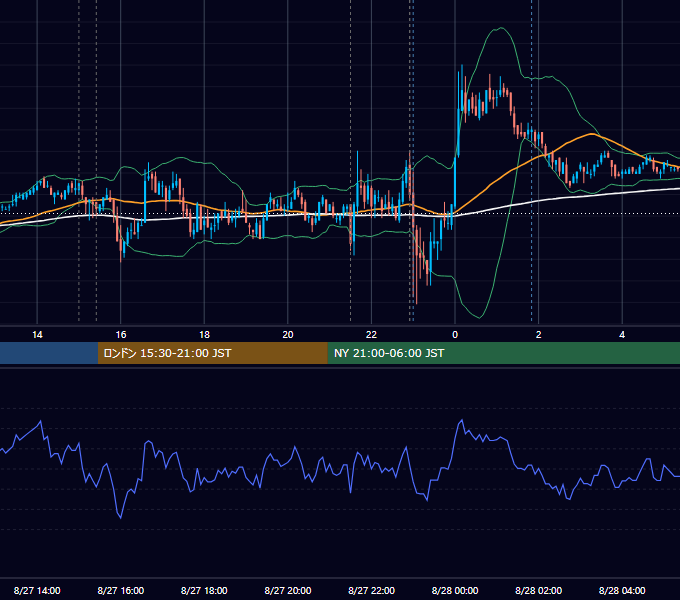Click the hour label 22 on the axis
680x600 pixels.
[371, 334]
